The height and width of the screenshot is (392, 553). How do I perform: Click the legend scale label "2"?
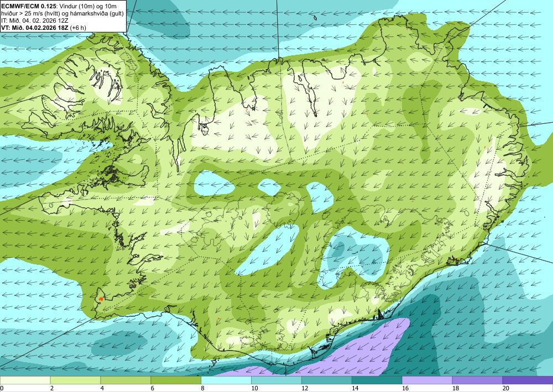click(52, 388)
